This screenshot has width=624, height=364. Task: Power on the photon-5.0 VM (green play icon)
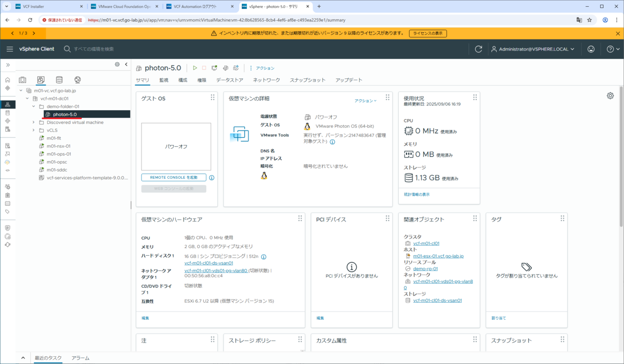point(195,68)
